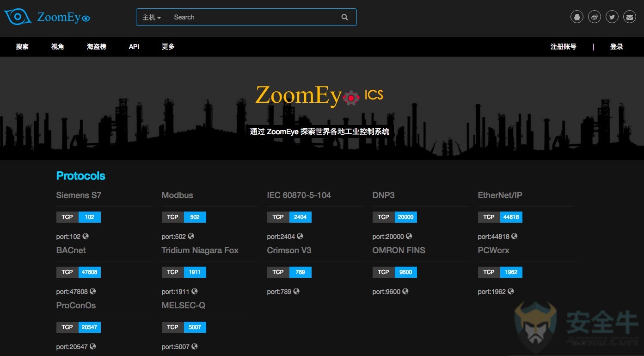This screenshot has width=644, height=356.
Task: Click globe icon next to port:102
Action: pyautogui.click(x=86, y=236)
